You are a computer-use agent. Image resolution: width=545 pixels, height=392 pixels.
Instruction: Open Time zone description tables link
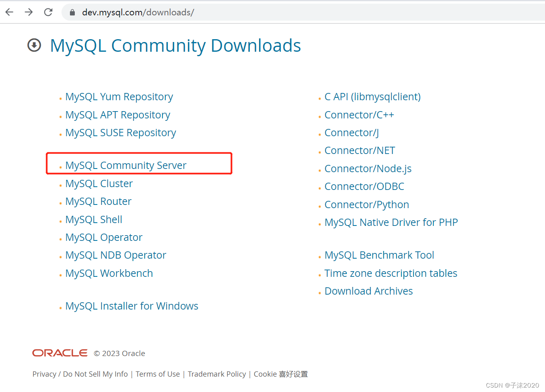(391, 274)
